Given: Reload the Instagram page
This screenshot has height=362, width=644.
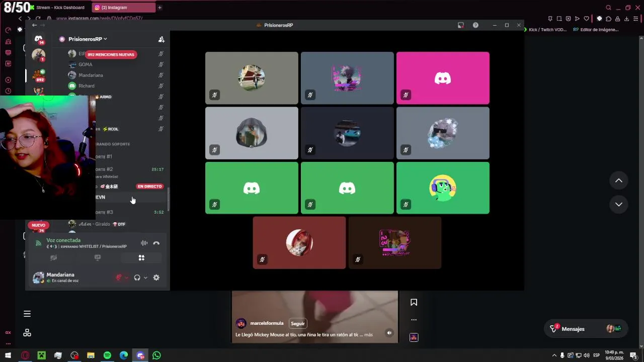Looking at the screenshot, I should click(38, 19).
